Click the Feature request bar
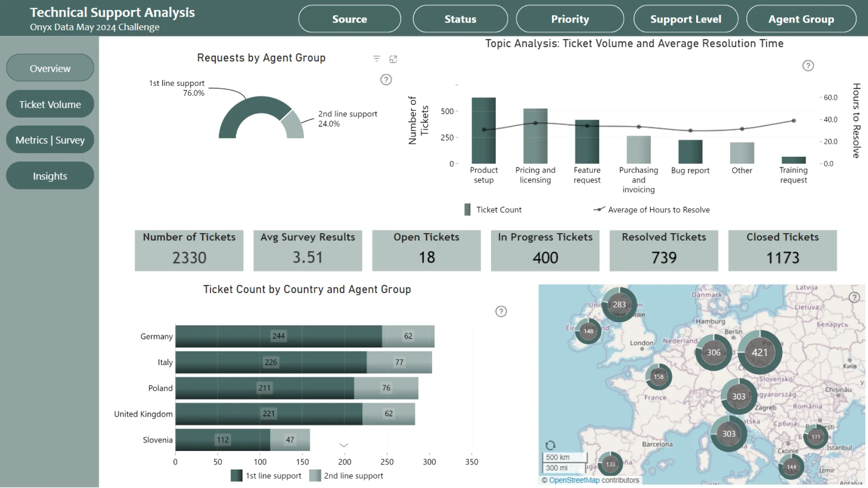Viewport: 868px width, 488px height. coord(587,142)
